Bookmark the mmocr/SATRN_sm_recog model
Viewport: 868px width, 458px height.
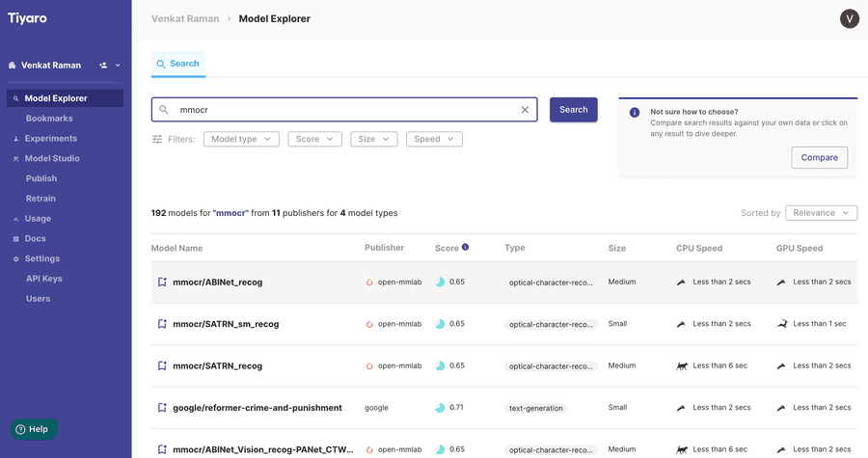pos(162,324)
